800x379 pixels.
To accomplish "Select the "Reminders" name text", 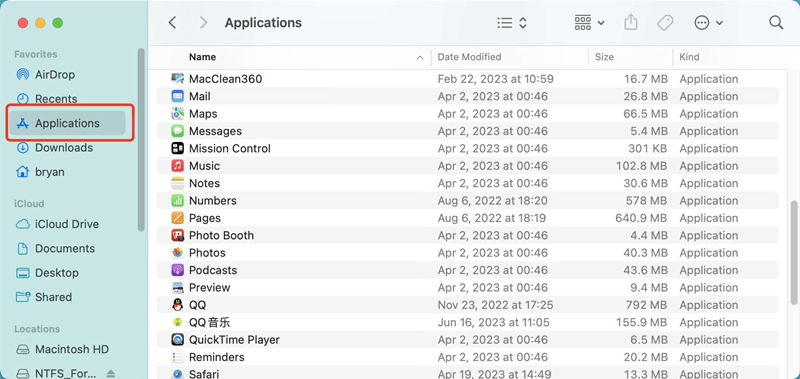I will [x=216, y=357].
